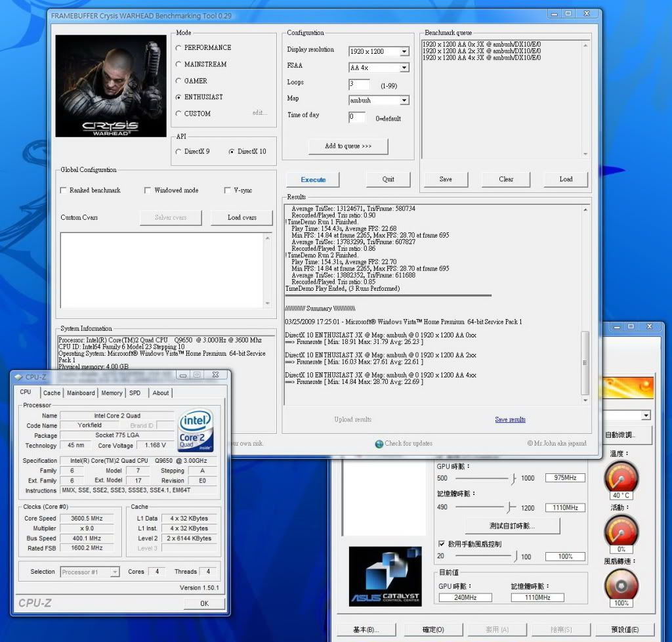This screenshot has height=642, width=672.
Task: Select the AA 0x entry in benchmark queue
Action: tap(482, 44)
